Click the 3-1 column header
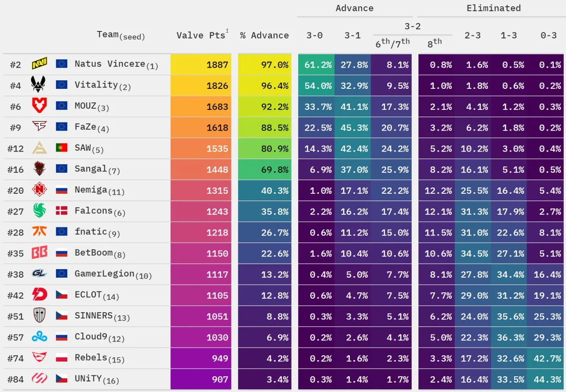 [353, 35]
